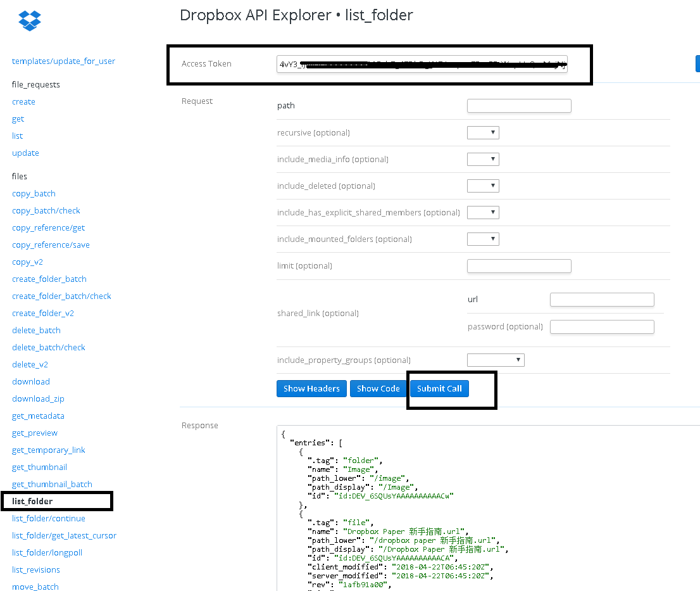
Task: Expand the recursive dropdown
Action: pyautogui.click(x=483, y=132)
